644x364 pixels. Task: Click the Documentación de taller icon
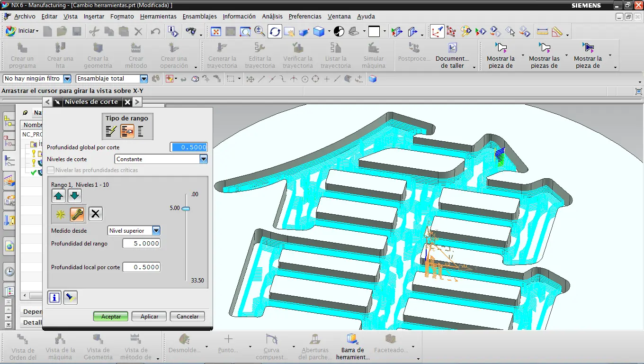pos(452,48)
